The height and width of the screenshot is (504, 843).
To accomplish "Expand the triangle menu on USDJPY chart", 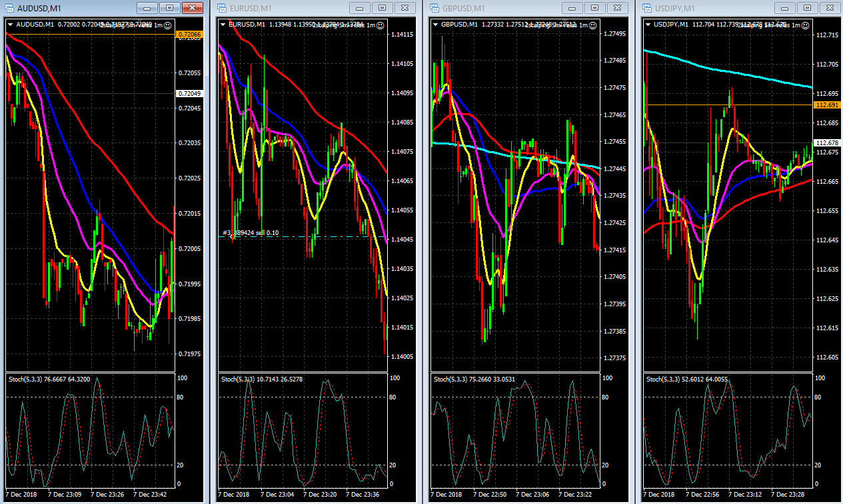I will click(649, 25).
